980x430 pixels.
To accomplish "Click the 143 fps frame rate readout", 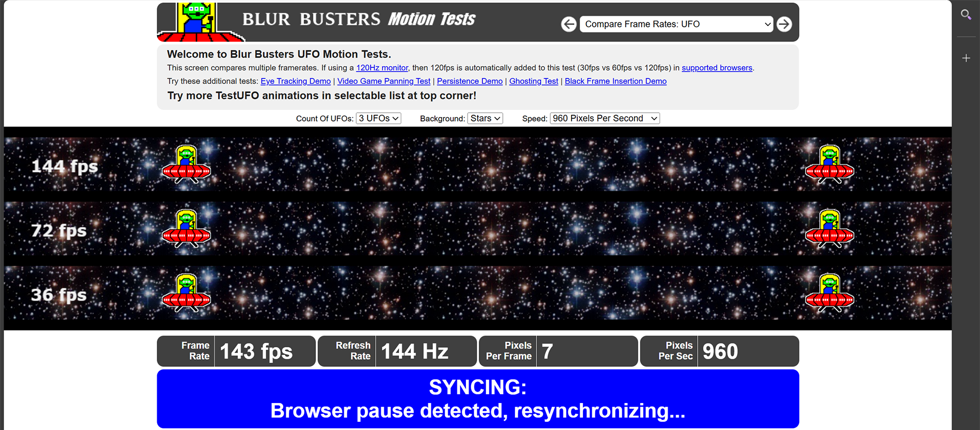I will [x=256, y=351].
